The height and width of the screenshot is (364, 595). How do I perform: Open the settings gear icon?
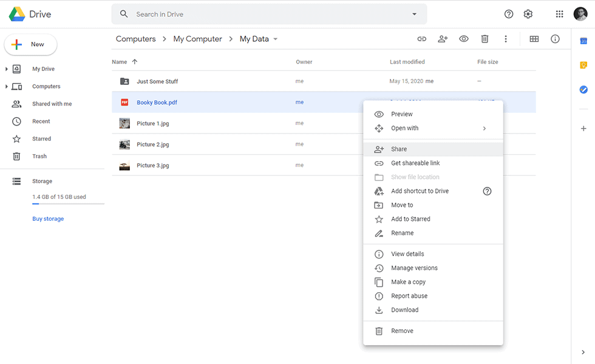point(528,14)
